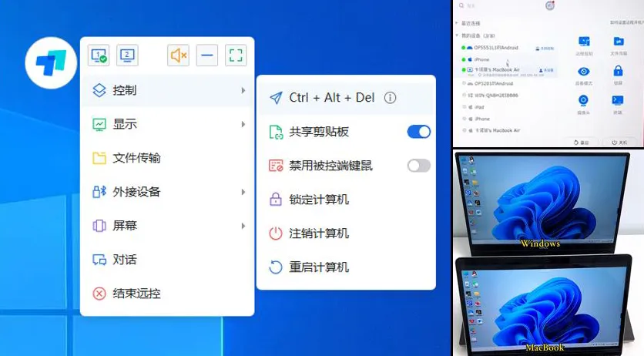Click the blue eye watch-mode icon
The image size is (644, 356).
click(584, 72)
